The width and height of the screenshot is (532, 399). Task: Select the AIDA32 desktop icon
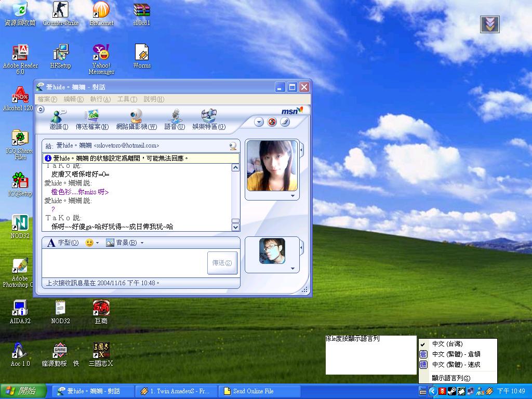coord(20,312)
